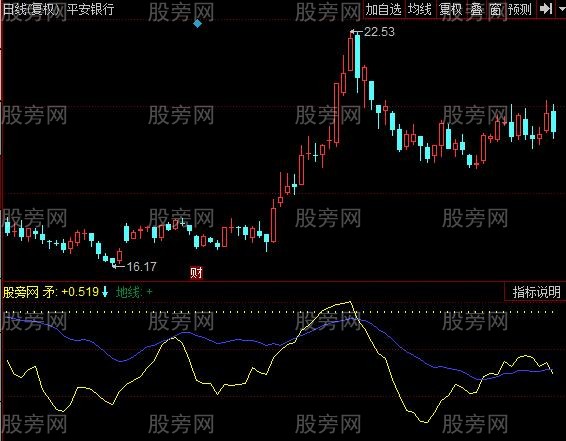Open the small dropdown arrow in the toolbar's right corner
The height and width of the screenshot is (441, 566).
coord(561,9)
